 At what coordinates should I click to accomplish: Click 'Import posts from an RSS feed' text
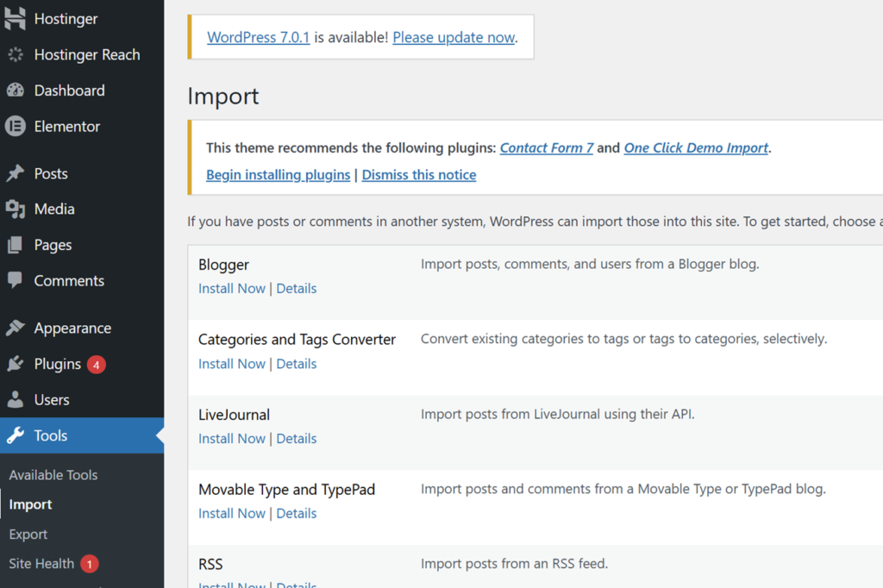point(514,564)
